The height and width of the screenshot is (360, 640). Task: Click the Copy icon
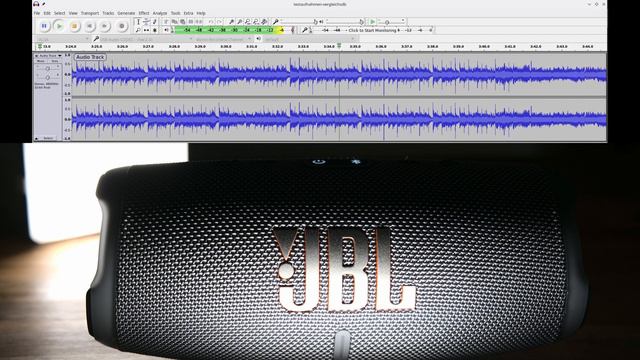[x=174, y=22]
